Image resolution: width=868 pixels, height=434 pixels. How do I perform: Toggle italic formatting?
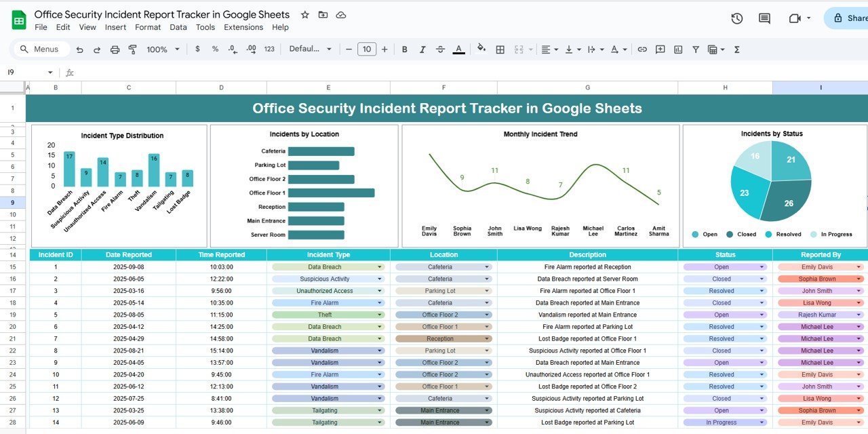(422, 50)
